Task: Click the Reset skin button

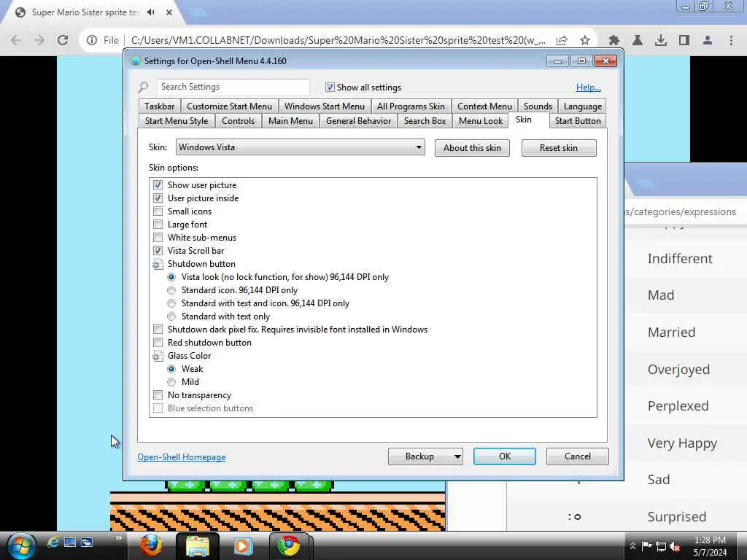Action: [559, 147]
